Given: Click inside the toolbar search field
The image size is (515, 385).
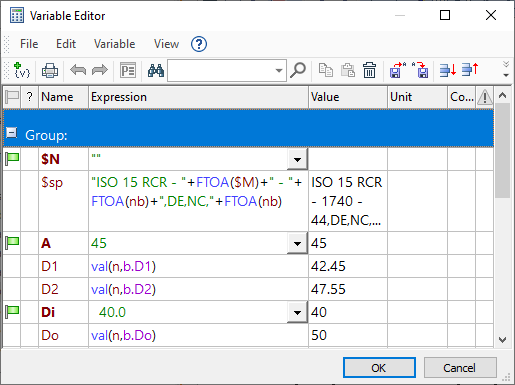Looking at the screenshot, I should (x=221, y=70).
